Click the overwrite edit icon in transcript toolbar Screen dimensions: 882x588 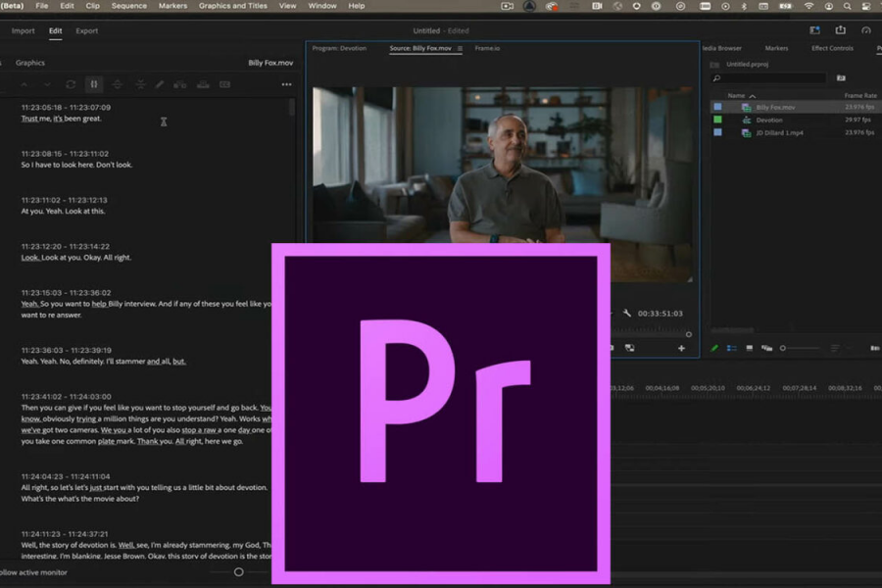[x=203, y=84]
